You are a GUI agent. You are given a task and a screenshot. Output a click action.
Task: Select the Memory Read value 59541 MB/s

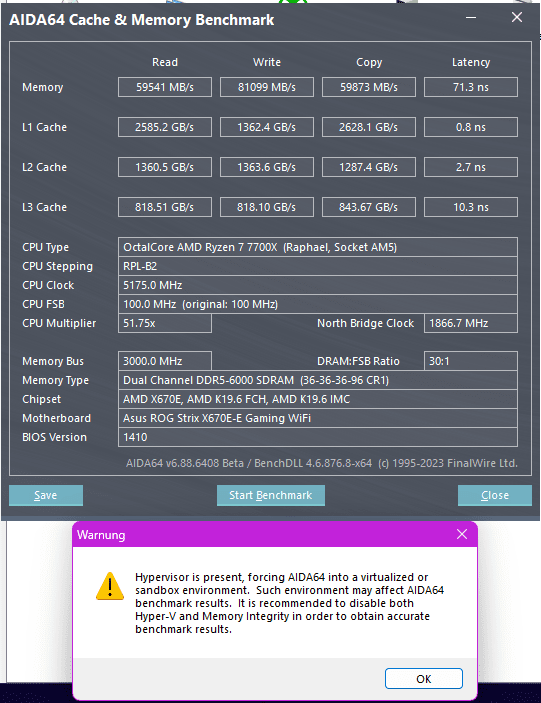[165, 87]
